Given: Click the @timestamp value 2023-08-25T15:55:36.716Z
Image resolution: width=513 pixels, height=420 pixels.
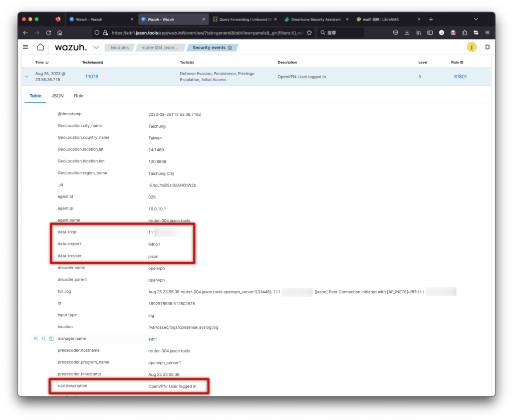Looking at the screenshot, I should click(x=175, y=114).
